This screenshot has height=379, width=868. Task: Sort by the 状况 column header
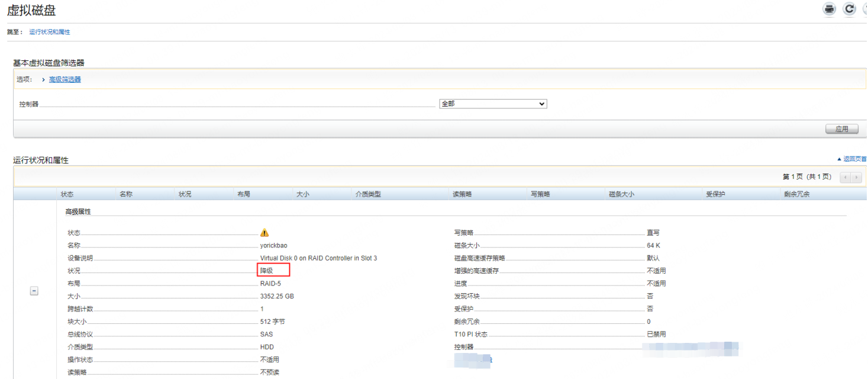(185, 194)
